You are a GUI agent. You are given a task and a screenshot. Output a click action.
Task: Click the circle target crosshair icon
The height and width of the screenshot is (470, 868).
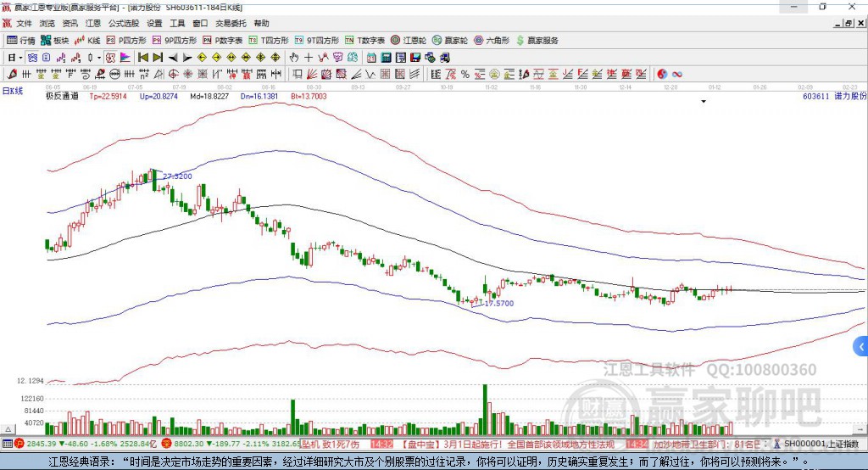(173, 74)
